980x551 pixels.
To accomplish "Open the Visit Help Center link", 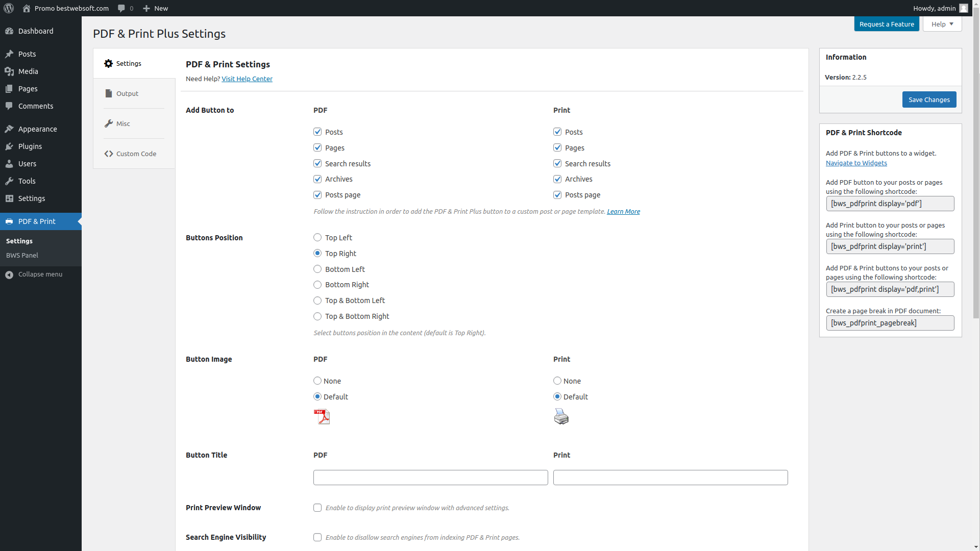I will [x=247, y=79].
